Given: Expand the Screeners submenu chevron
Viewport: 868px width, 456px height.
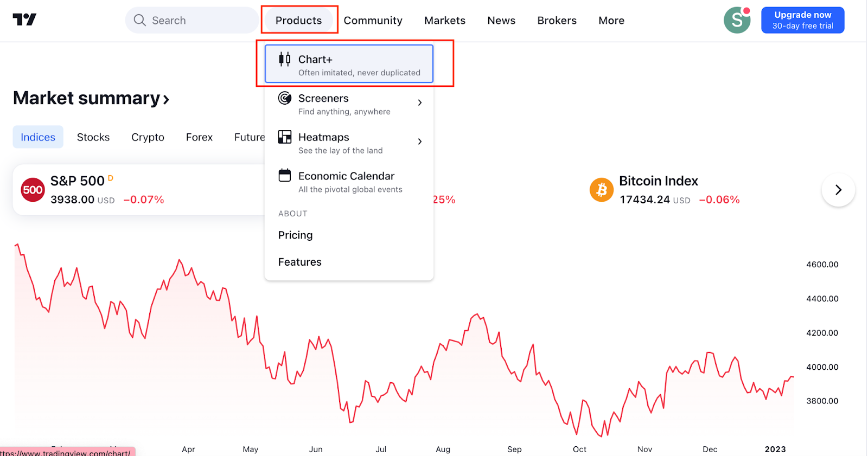Looking at the screenshot, I should coord(419,102).
